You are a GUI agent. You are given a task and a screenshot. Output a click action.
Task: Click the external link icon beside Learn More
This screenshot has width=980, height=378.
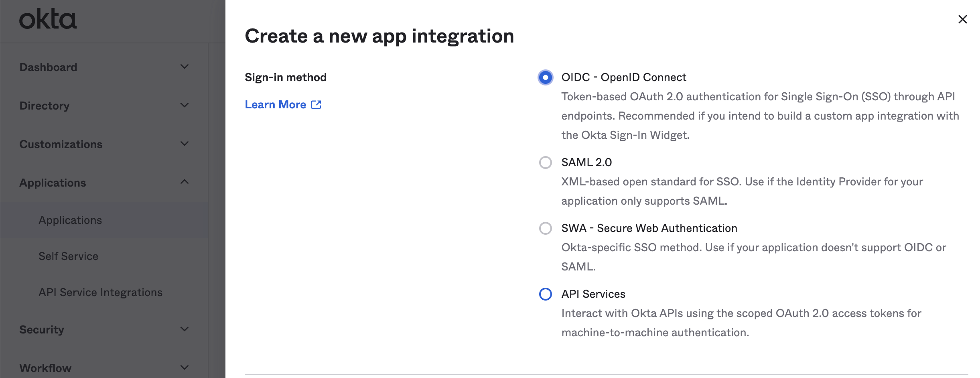(316, 105)
